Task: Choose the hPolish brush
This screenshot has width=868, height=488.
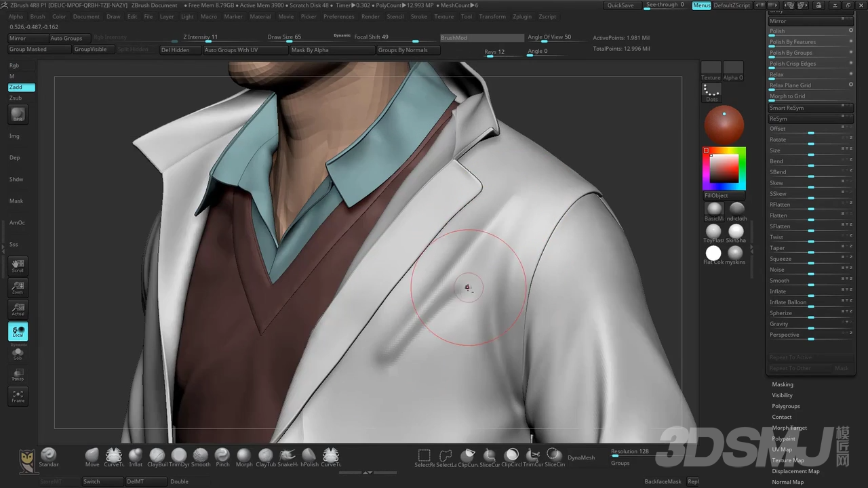Action: pyautogui.click(x=309, y=457)
